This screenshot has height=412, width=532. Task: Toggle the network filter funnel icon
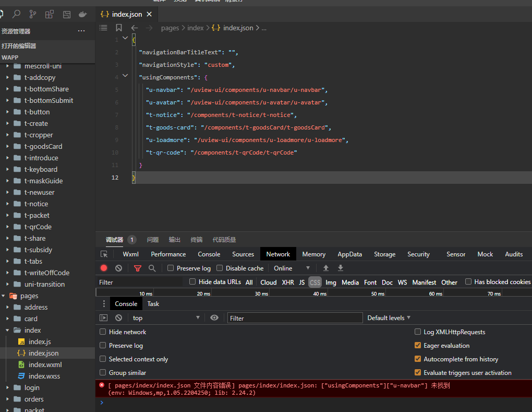(x=138, y=268)
